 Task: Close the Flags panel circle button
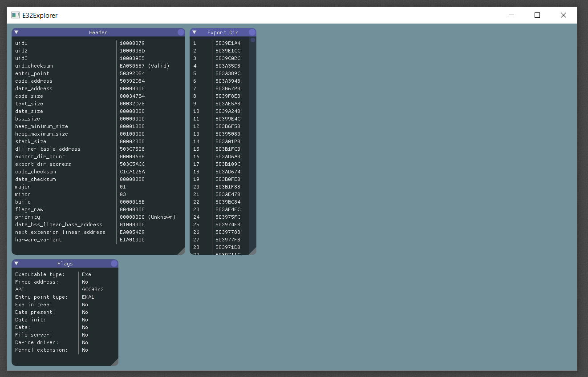point(114,263)
